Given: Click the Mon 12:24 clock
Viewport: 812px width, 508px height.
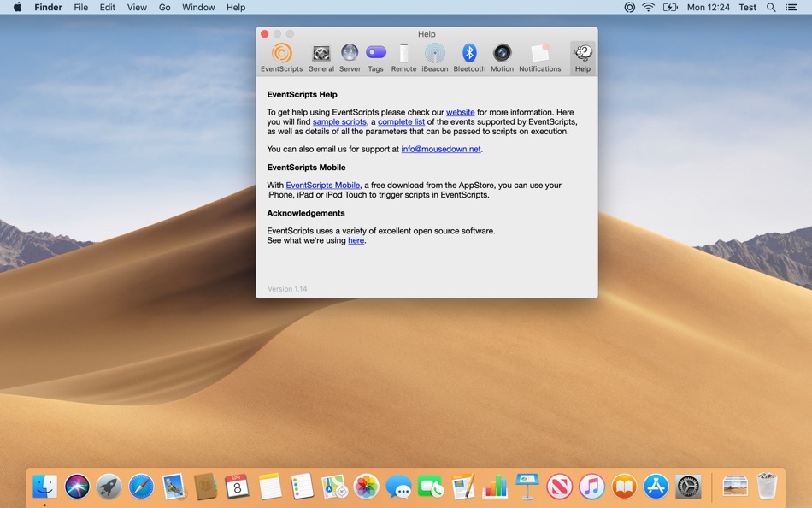Looking at the screenshot, I should (708, 7).
